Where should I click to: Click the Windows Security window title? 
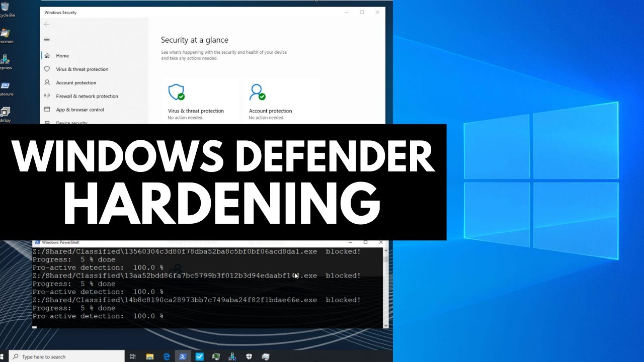60,12
